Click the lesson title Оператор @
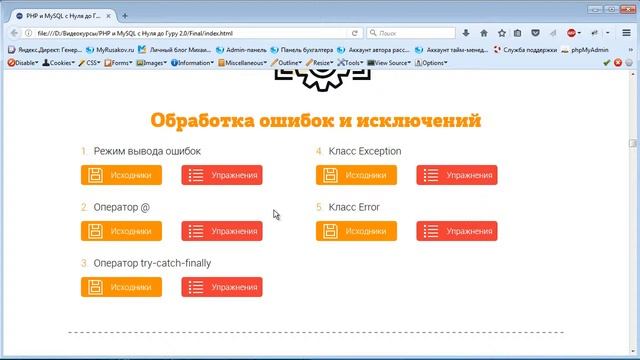Image resolution: width=640 pixels, height=360 pixels. [122, 207]
